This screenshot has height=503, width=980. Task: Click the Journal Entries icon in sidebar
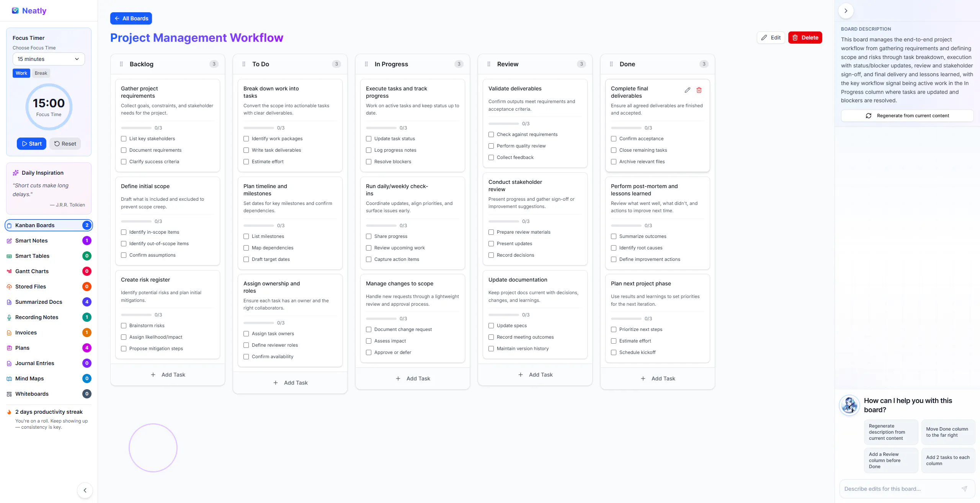[9, 363]
